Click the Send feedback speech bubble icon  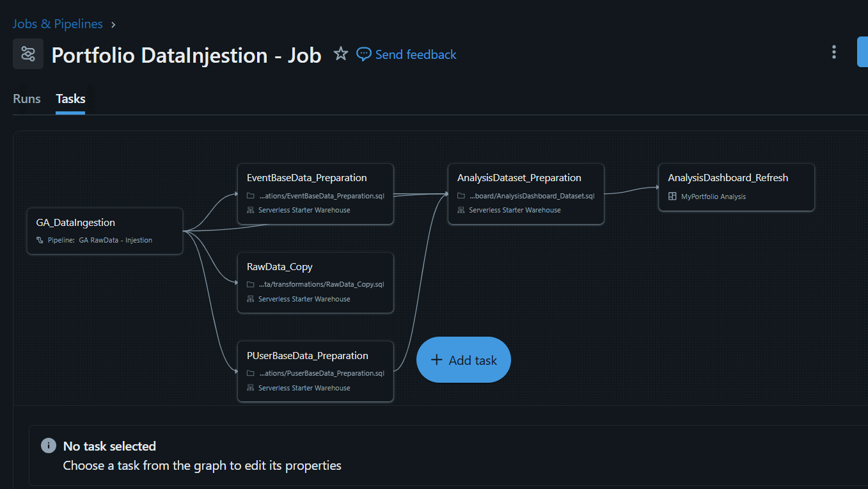pos(364,54)
